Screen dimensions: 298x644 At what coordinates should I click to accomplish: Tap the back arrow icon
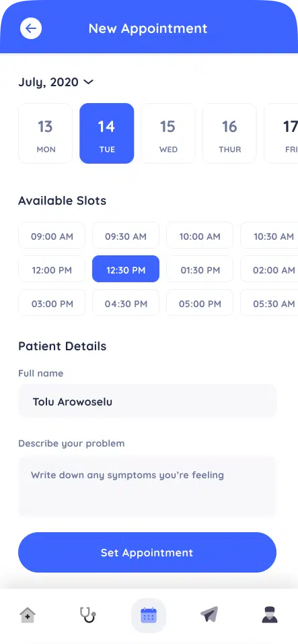pos(31,28)
